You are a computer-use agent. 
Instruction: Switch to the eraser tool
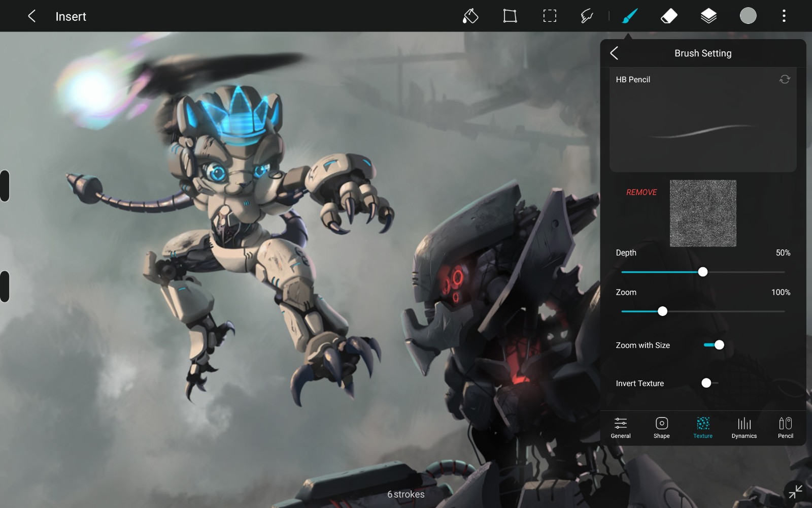(x=669, y=16)
